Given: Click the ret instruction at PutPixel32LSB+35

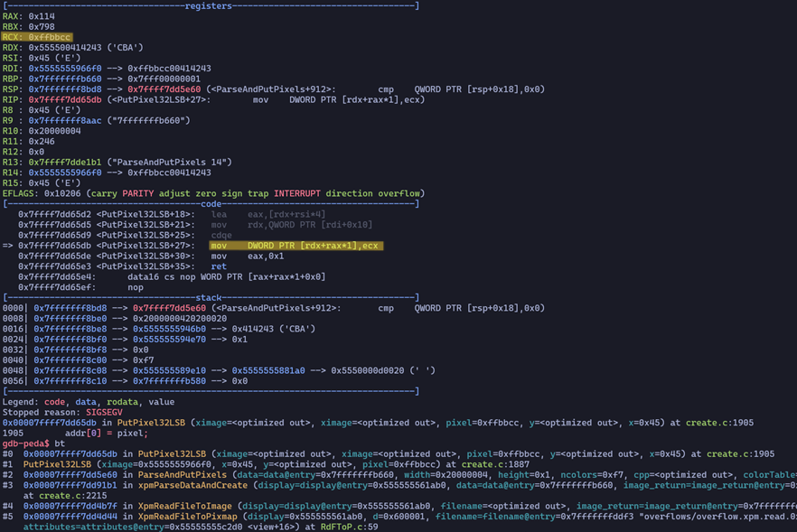Looking at the screenshot, I should click(220, 266).
